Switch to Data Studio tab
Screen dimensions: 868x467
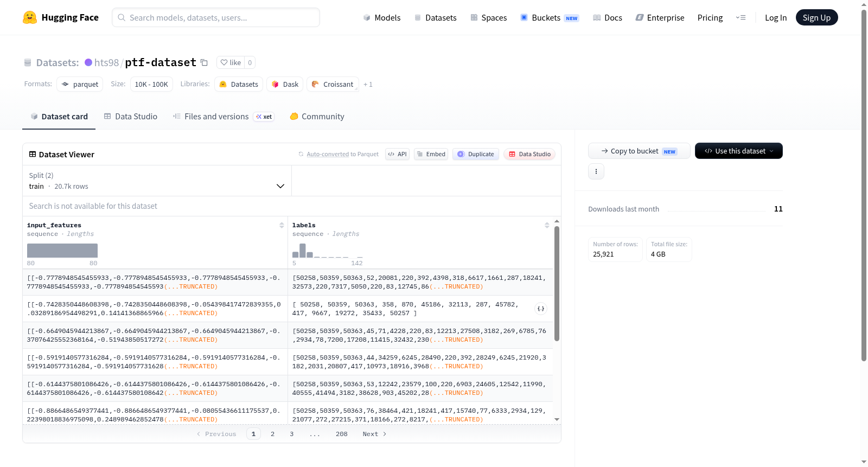point(131,117)
